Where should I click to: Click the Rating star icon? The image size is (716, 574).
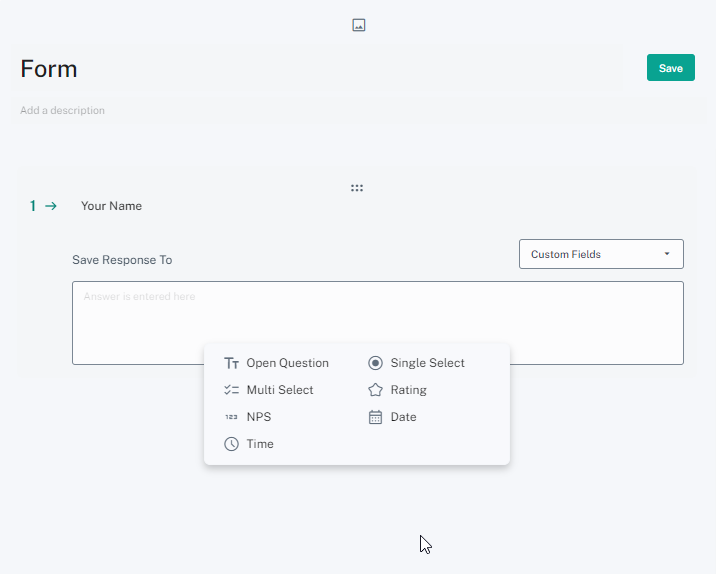pos(375,390)
